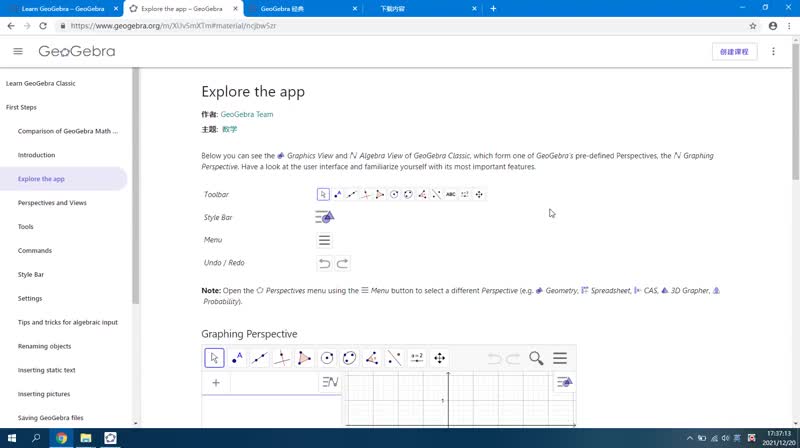The image size is (800, 448).
Task: Open Windows taskbar search
Action: click(x=36, y=438)
